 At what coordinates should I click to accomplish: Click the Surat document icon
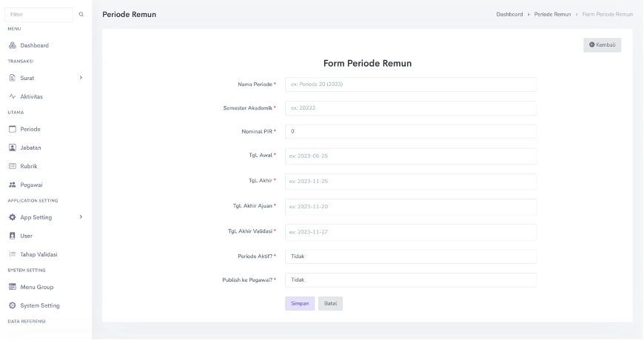pos(12,78)
